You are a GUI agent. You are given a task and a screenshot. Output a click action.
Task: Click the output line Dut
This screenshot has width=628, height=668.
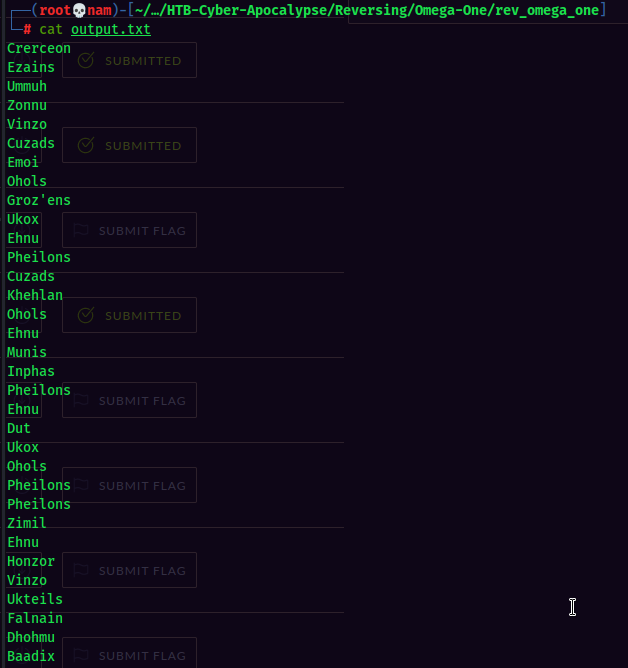click(19, 428)
